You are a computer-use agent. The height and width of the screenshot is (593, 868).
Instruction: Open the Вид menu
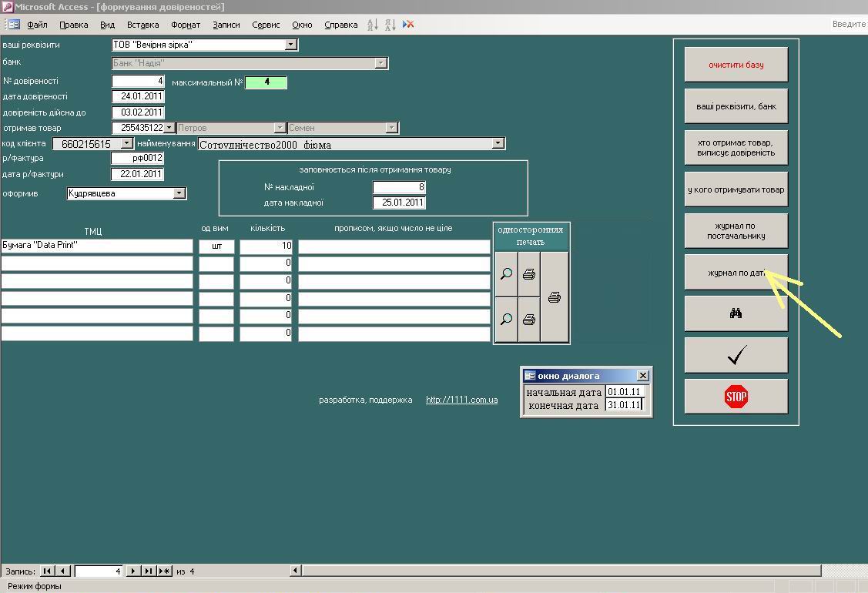pyautogui.click(x=107, y=25)
